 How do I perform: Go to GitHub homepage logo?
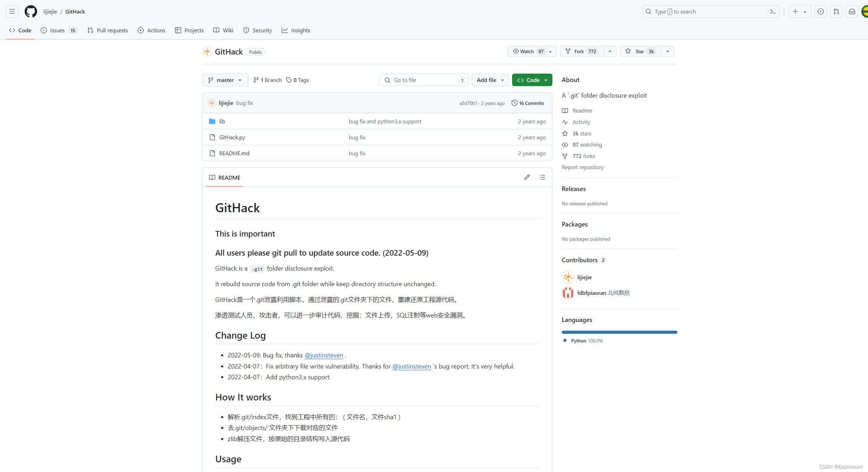pos(31,11)
